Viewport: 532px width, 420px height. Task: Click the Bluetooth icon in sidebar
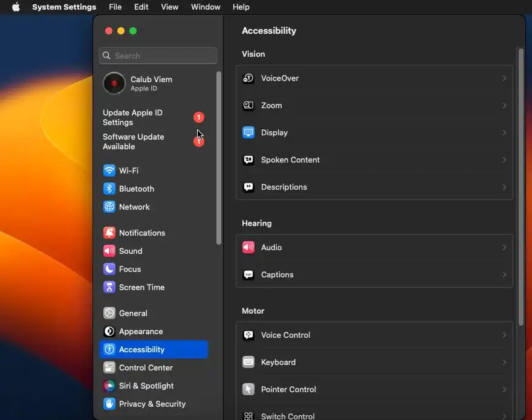click(109, 189)
